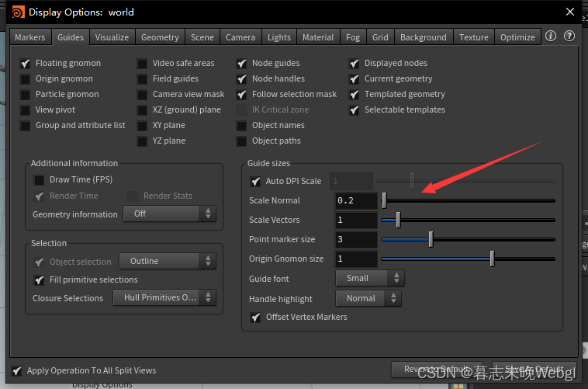
Task: Show the XZ (ground) plane
Action: point(142,110)
